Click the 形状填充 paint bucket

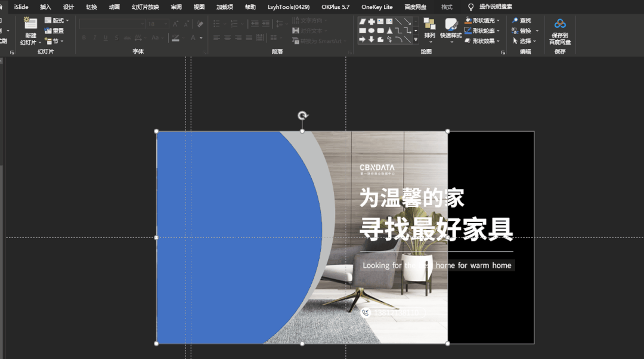tap(468, 20)
